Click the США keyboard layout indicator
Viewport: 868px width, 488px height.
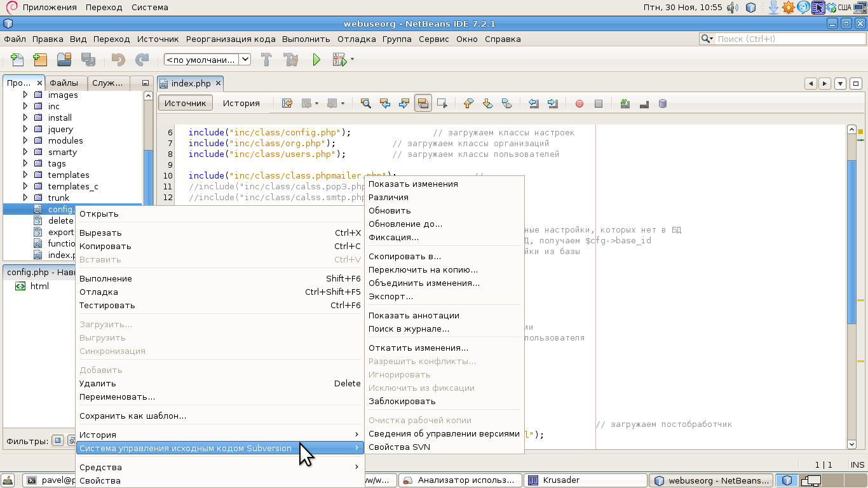(x=844, y=8)
